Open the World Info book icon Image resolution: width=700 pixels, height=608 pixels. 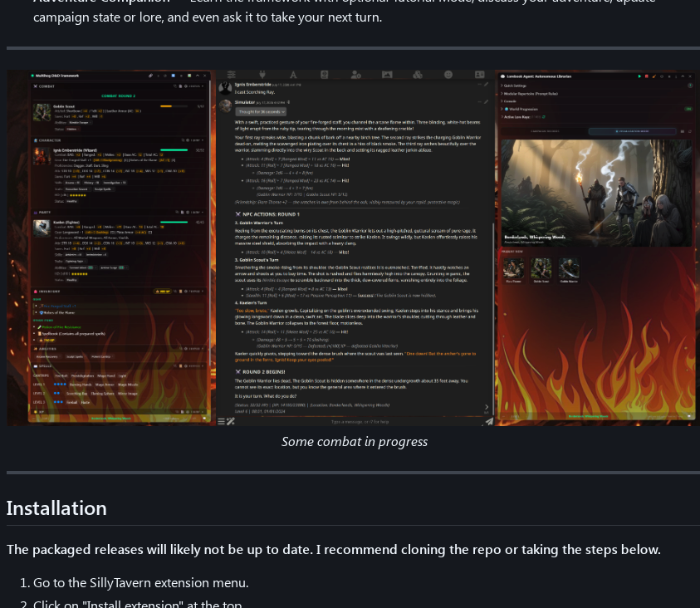[x=324, y=75]
